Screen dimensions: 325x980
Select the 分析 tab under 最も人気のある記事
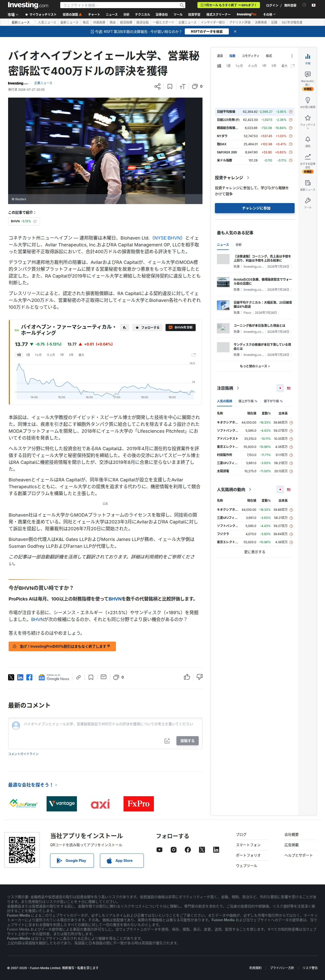[238, 245]
